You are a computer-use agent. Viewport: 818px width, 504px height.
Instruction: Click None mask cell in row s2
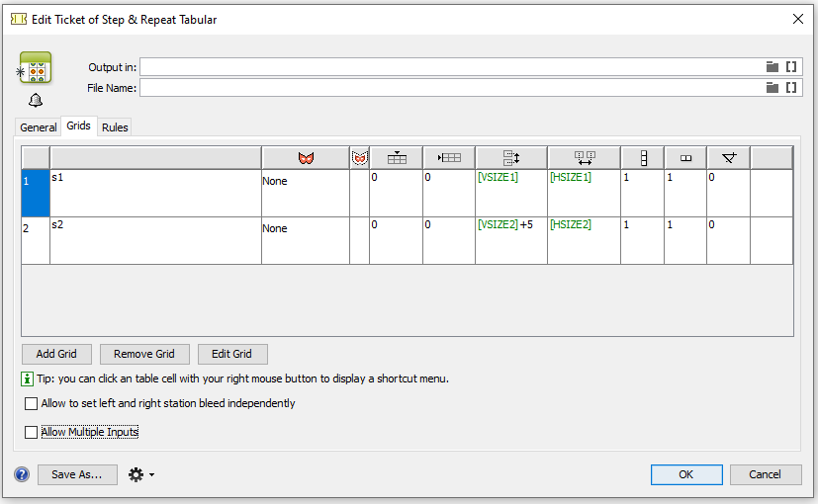click(x=306, y=240)
